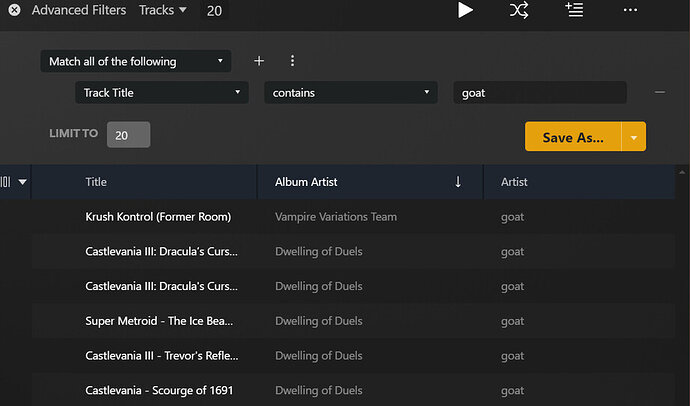Expand the Save As arrow menu
Image resolution: width=690 pixels, height=406 pixels.
(x=634, y=137)
